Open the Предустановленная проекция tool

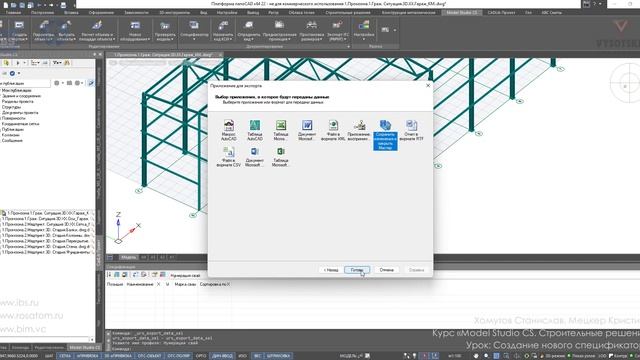280,31
